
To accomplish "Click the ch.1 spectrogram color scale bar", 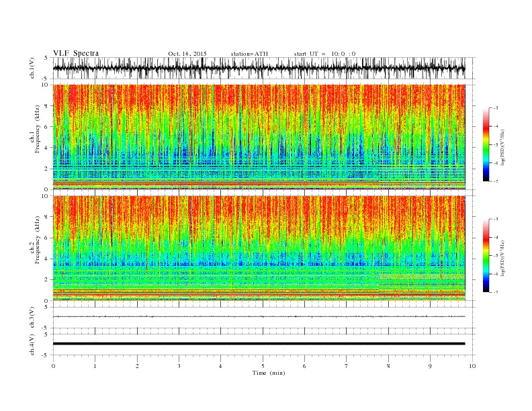I will pyautogui.click(x=486, y=144).
